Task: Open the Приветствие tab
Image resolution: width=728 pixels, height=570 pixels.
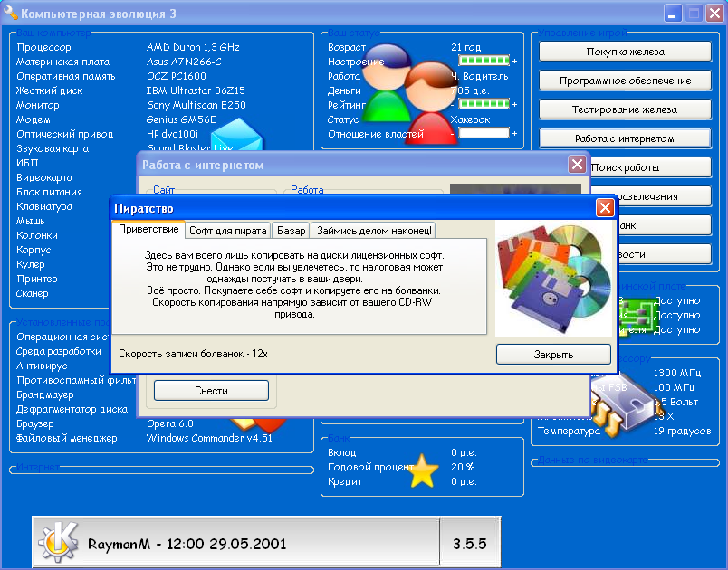Action: click(148, 229)
